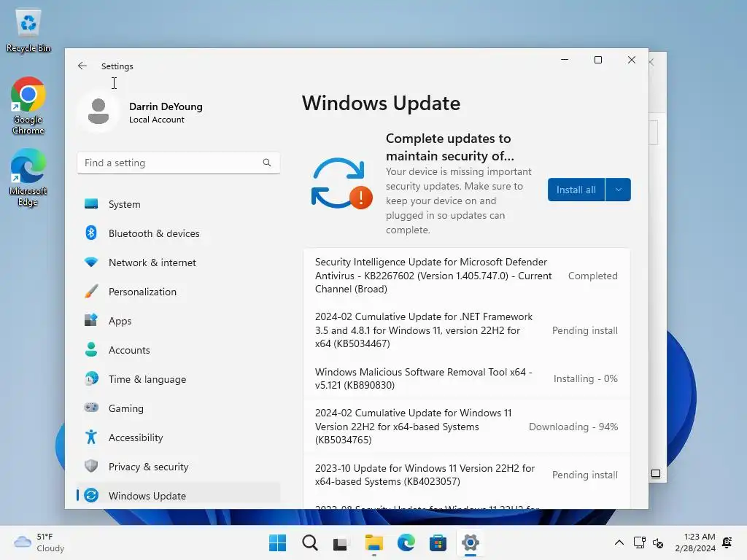Click the Settings gear on taskbar
The width and height of the screenshot is (747, 560).
tap(471, 542)
